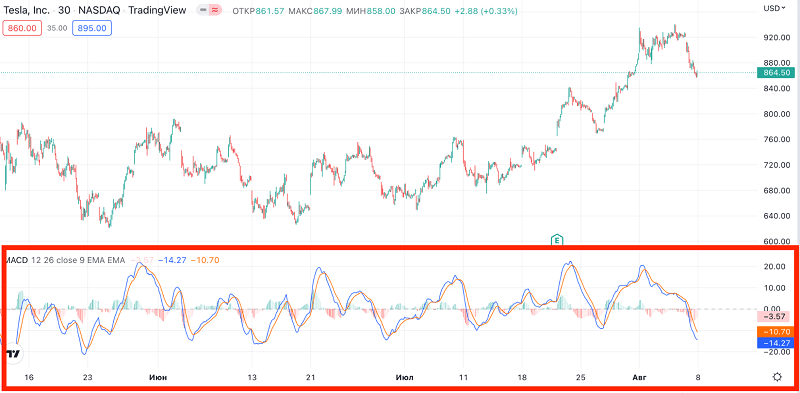Click the 35.00 spread value
The width and height of the screenshot is (800, 393).
click(57, 28)
